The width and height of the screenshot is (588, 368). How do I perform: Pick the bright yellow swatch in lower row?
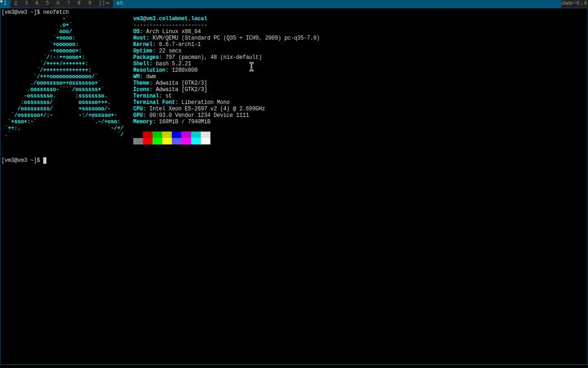point(167,141)
